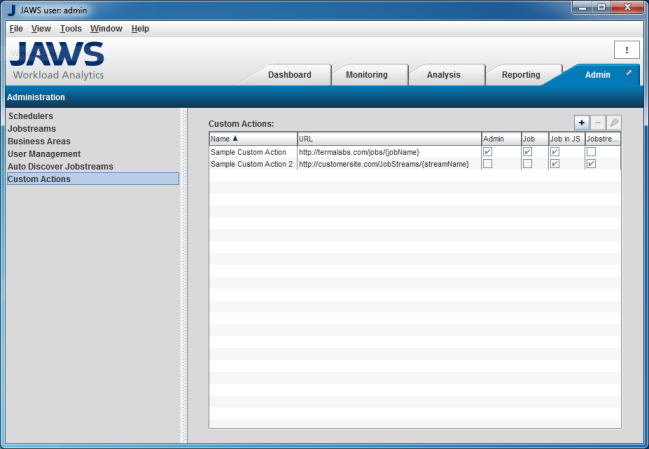
Task: Open the View menu
Action: click(41, 29)
